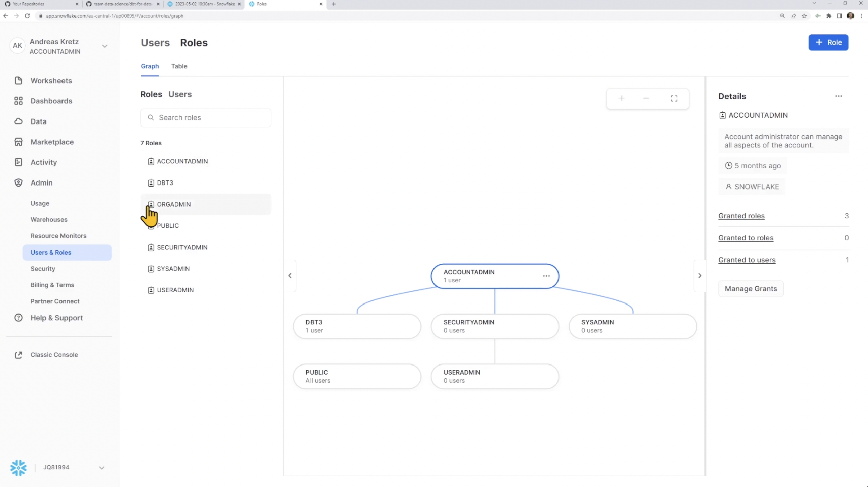Show Roles in the side list
Image resolution: width=868 pixels, height=487 pixels.
pos(151,94)
